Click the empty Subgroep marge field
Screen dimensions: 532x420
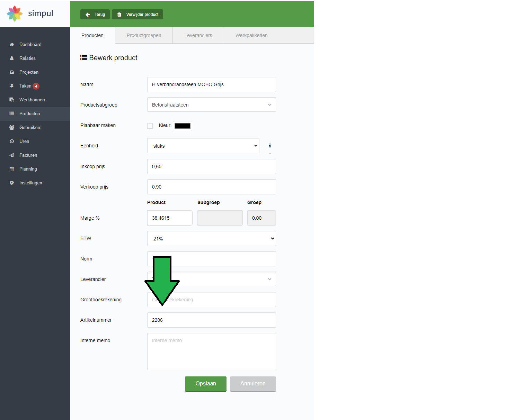[220, 218]
